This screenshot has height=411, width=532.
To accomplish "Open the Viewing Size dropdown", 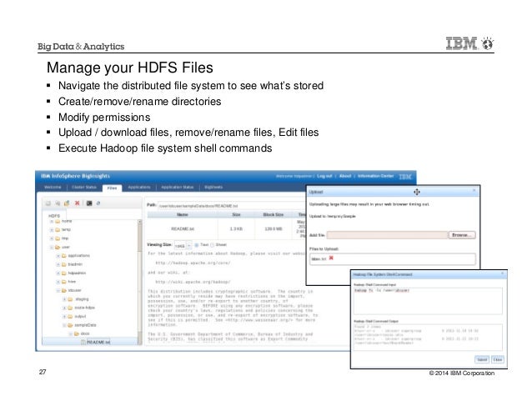I will (189, 245).
